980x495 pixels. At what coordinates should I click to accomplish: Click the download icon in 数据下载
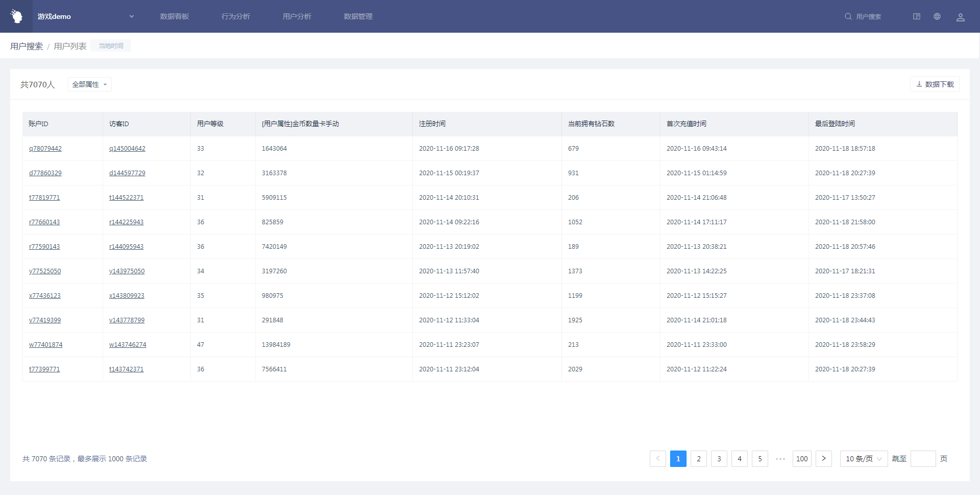pyautogui.click(x=919, y=84)
